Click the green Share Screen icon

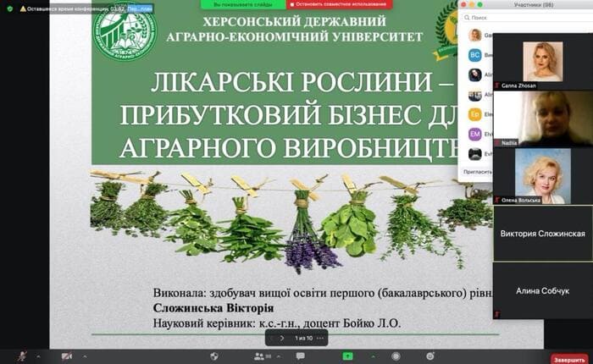point(347,356)
